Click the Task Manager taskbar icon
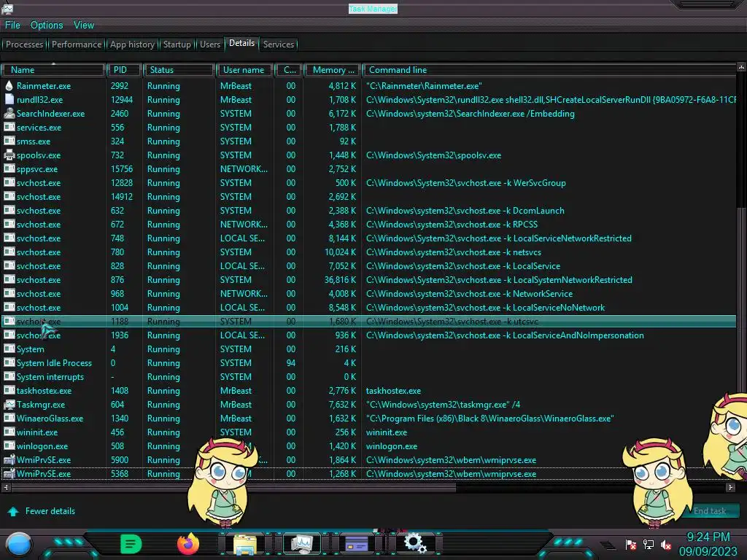Image resolution: width=747 pixels, height=560 pixels. pos(302,544)
